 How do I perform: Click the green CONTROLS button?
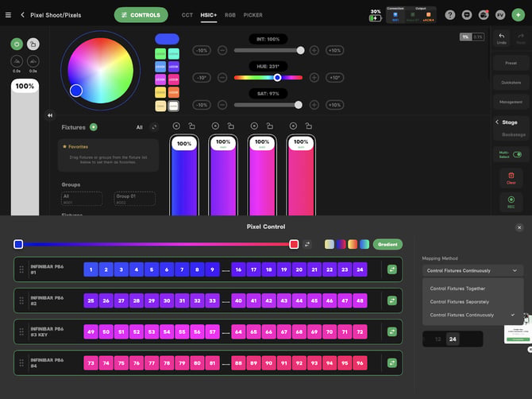pyautogui.click(x=141, y=15)
